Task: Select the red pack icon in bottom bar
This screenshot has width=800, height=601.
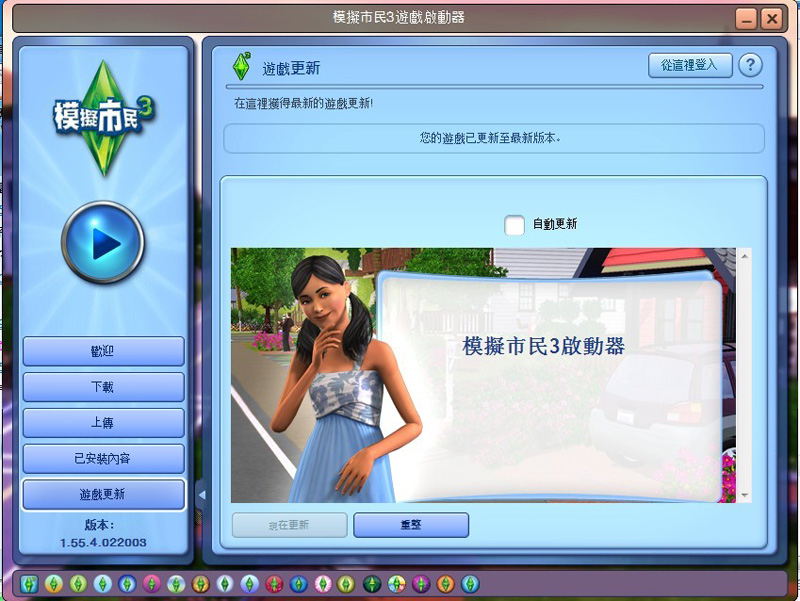Action: [274, 584]
